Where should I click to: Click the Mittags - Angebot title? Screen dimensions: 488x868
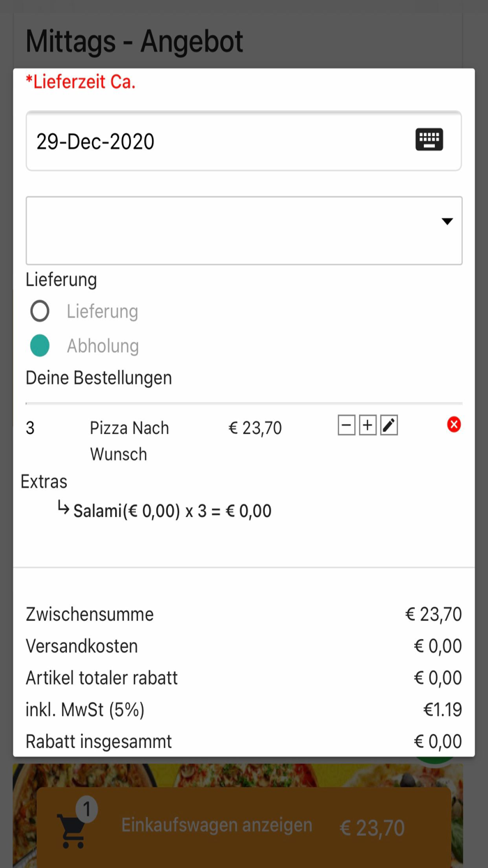pyautogui.click(x=134, y=42)
